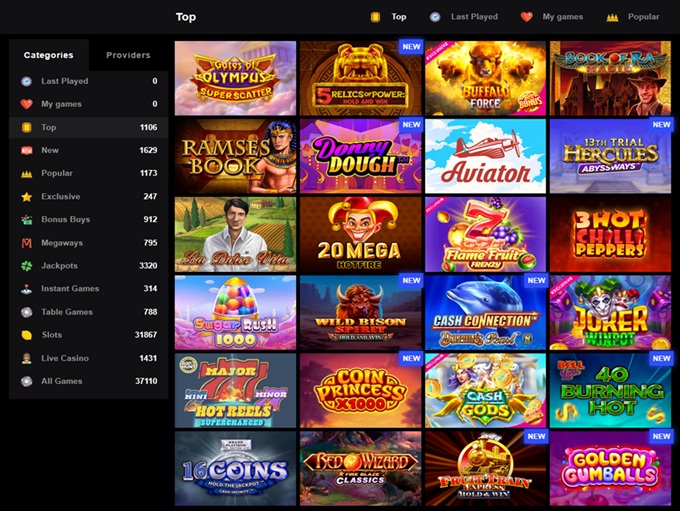Open the Slots category in sidebar
Screen dimensions: 680x511
(89, 335)
